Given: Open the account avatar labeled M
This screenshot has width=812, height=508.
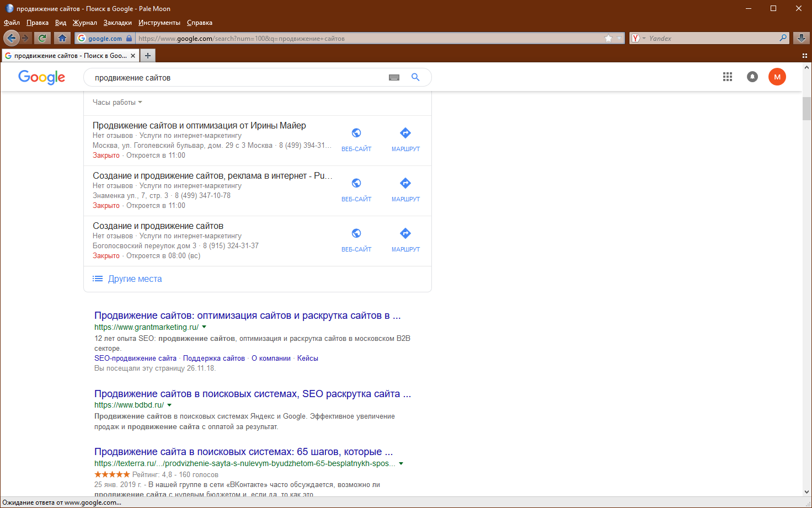Looking at the screenshot, I should (777, 77).
